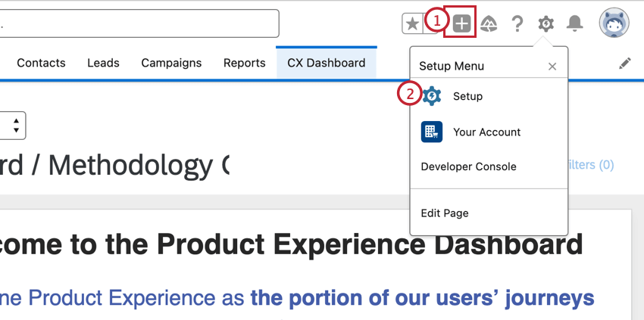Open the Notifications bell
This screenshot has height=320, width=644.
pyautogui.click(x=575, y=24)
